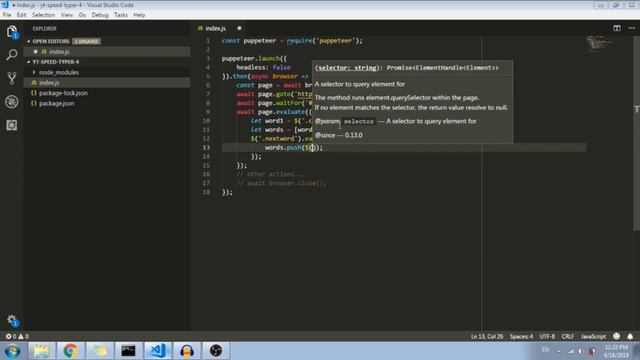Open Source Control view icon
The height and width of the screenshot is (360, 640).
pos(12,78)
